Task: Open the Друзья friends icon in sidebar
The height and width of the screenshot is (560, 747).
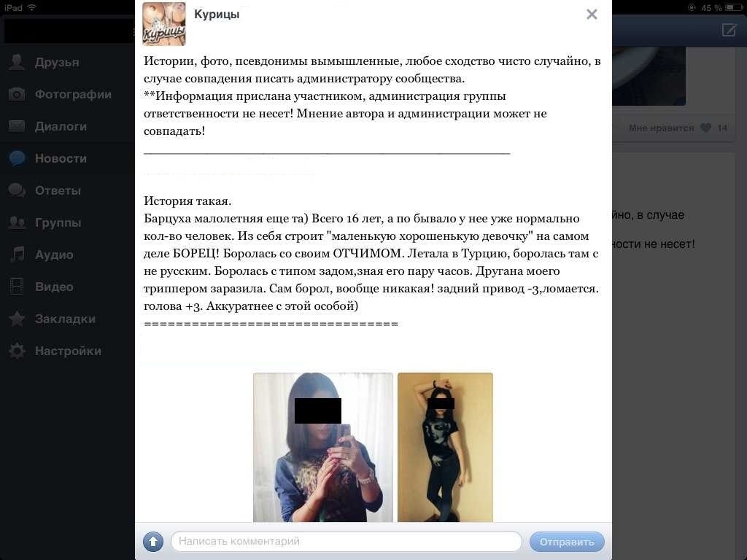Action: (x=18, y=63)
